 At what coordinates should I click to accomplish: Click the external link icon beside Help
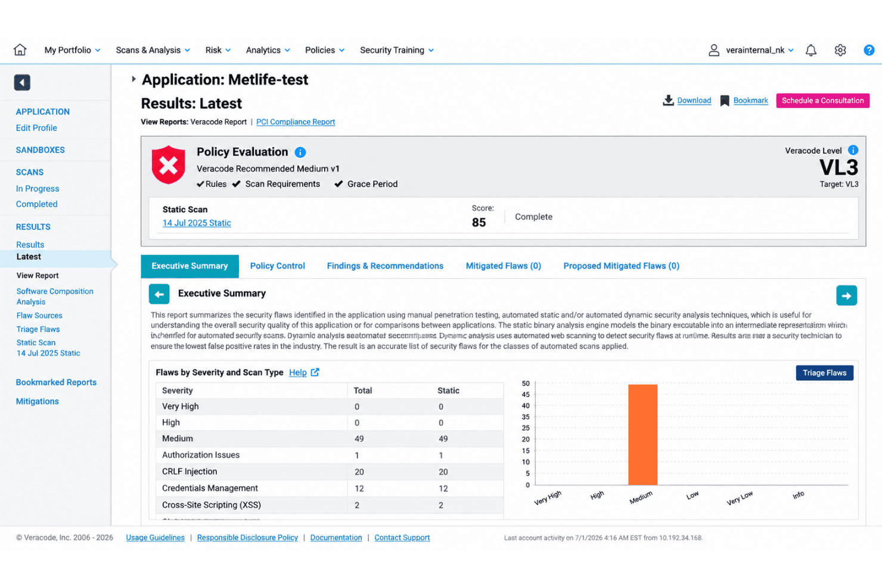coord(315,372)
